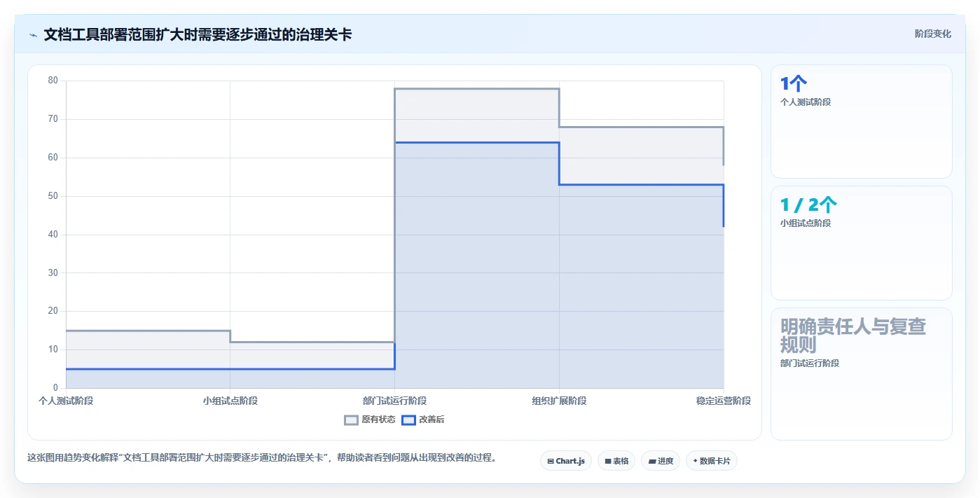The height and width of the screenshot is (498, 980).
Task: Click the 进度 tag
Action: pyautogui.click(x=661, y=461)
